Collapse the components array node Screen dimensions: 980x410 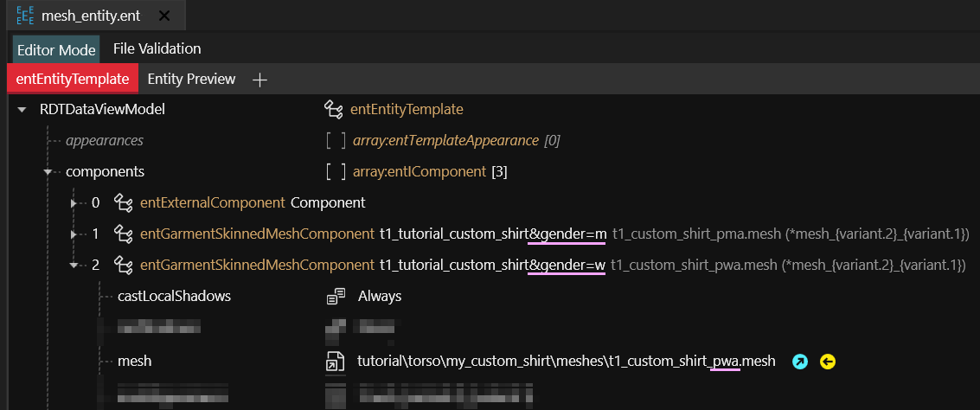click(x=48, y=172)
